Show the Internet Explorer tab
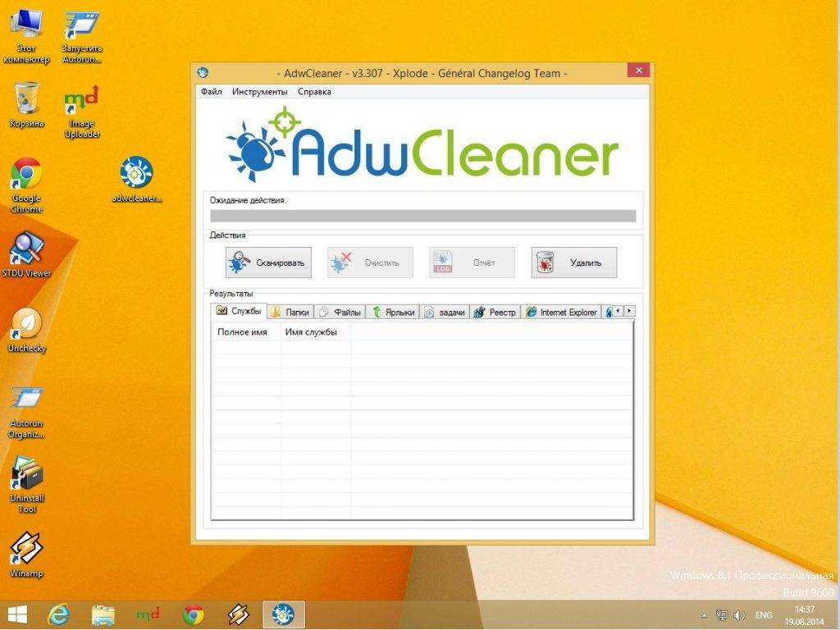 tap(561, 312)
